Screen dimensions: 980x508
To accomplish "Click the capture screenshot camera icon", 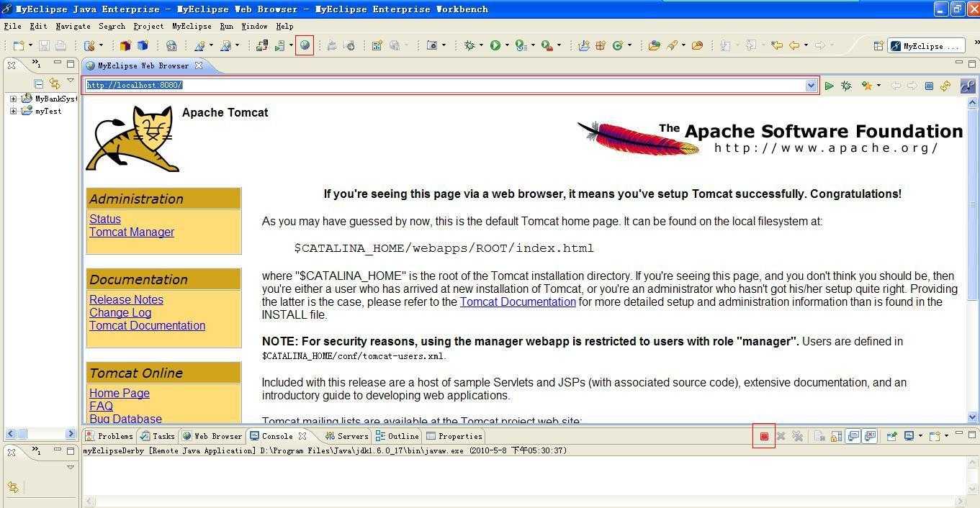I will pyautogui.click(x=432, y=45).
